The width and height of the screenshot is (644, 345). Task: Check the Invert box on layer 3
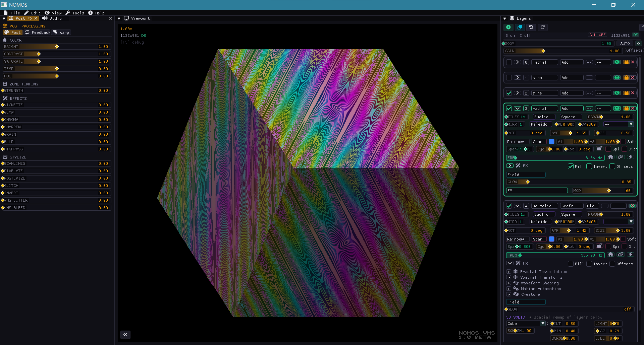pyautogui.click(x=589, y=166)
